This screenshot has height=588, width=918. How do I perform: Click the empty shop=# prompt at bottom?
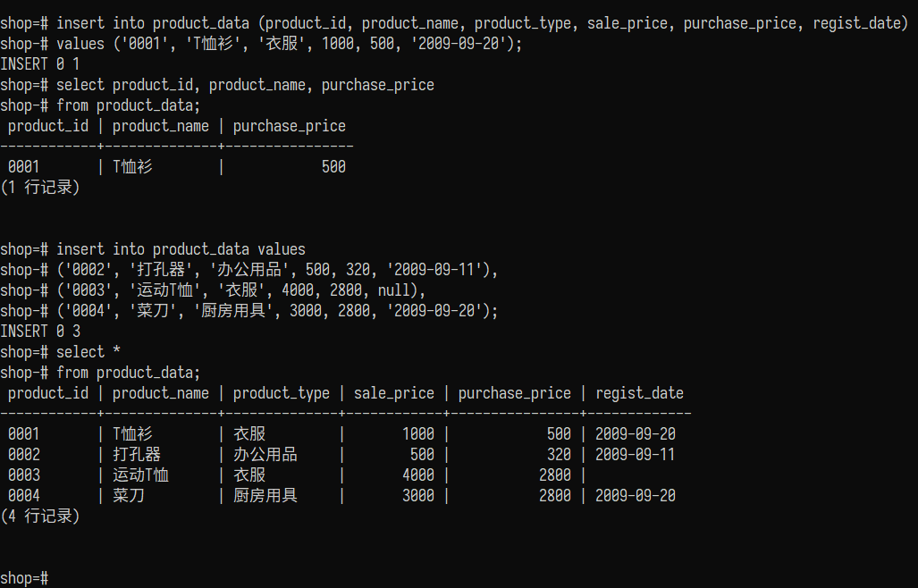[x=24, y=578]
